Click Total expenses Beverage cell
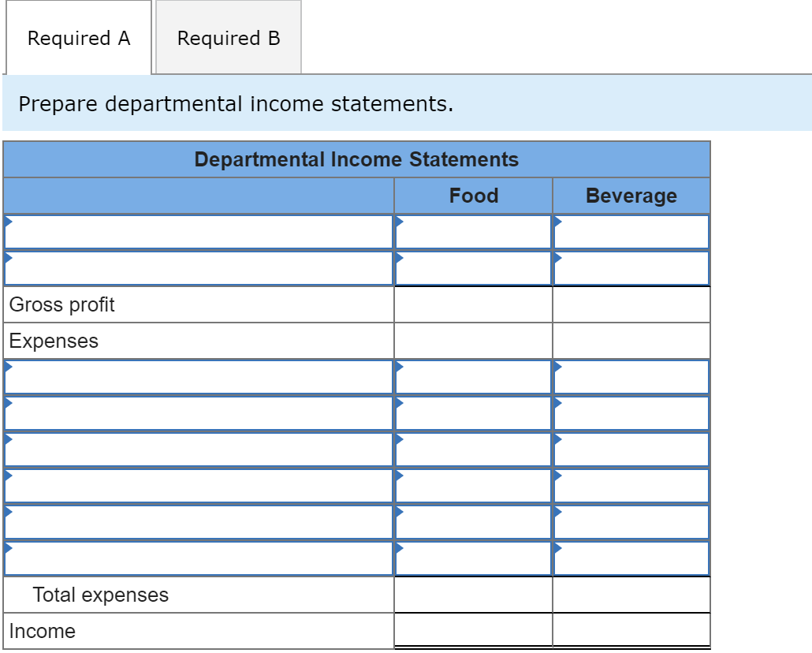 [x=631, y=595]
